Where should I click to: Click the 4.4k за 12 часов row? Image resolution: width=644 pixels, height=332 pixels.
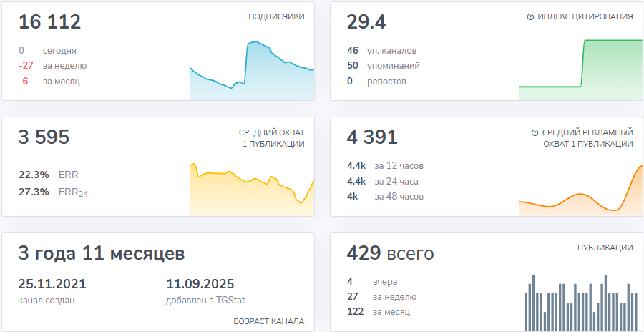click(385, 166)
